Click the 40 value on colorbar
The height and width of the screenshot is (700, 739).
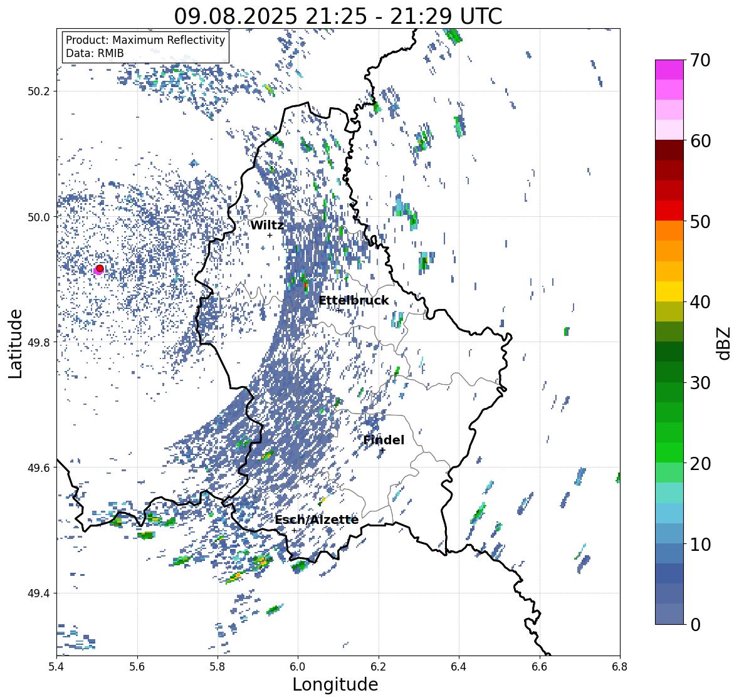700,302
